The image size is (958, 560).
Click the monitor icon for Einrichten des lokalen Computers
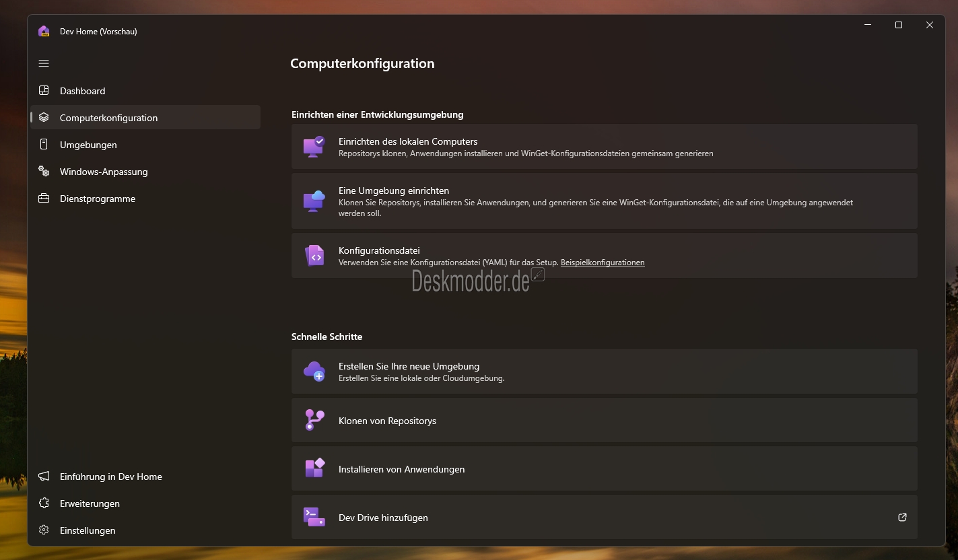[314, 147]
